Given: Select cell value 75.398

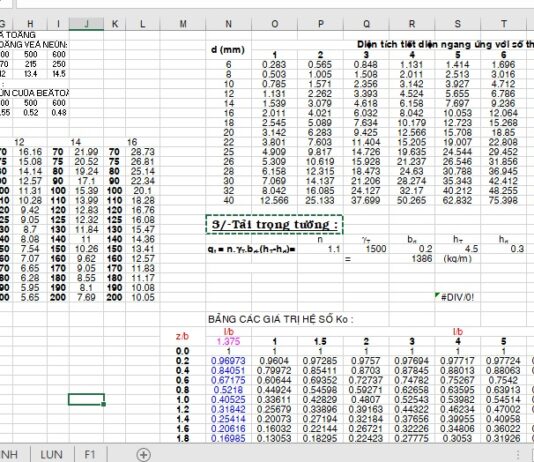Looking at the screenshot, I should (x=503, y=201).
